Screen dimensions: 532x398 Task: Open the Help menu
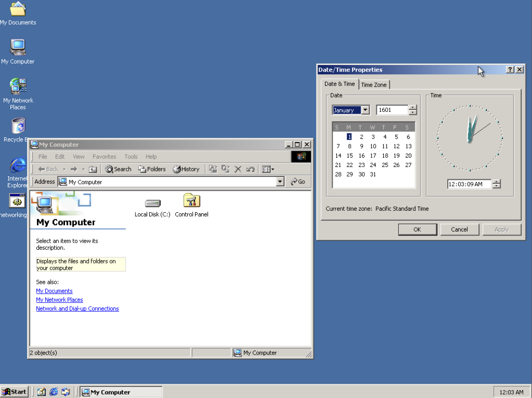(151, 157)
